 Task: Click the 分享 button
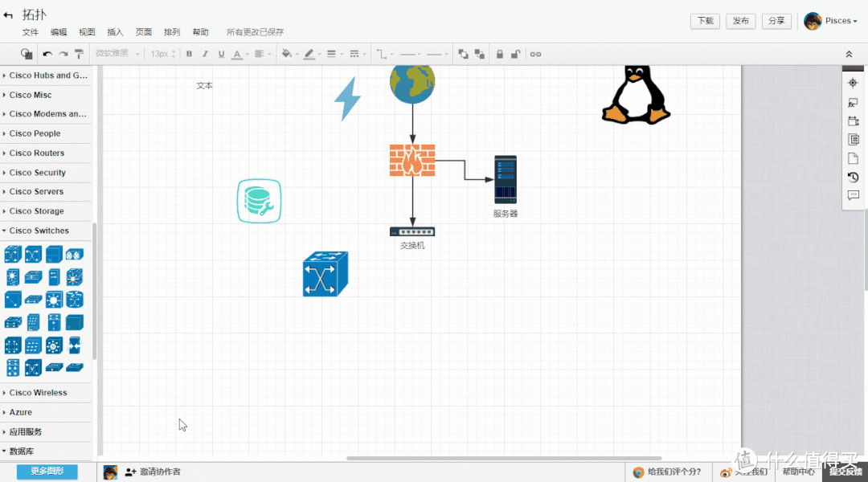[776, 21]
